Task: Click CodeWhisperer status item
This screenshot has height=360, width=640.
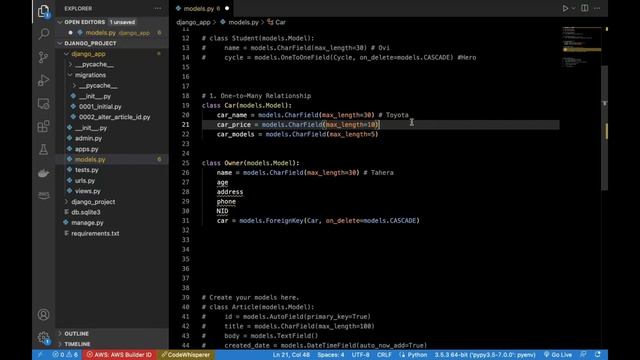Action: click(x=186, y=355)
